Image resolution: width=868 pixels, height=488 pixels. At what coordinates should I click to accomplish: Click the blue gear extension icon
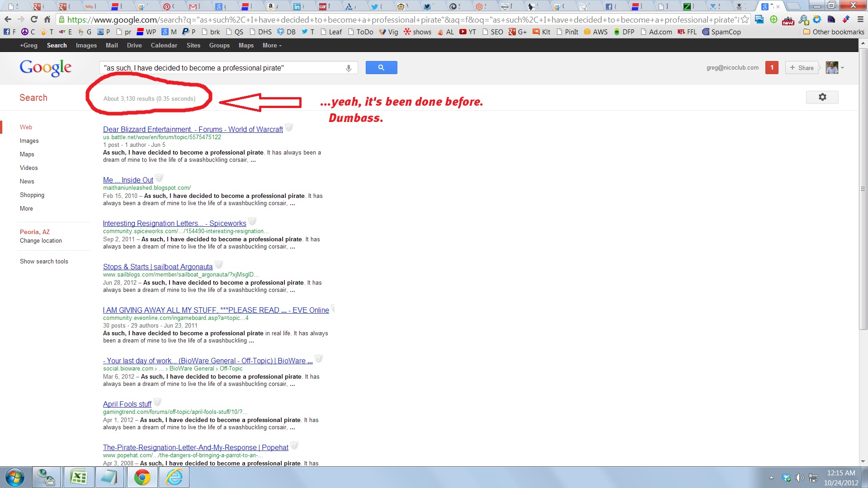[x=817, y=19]
